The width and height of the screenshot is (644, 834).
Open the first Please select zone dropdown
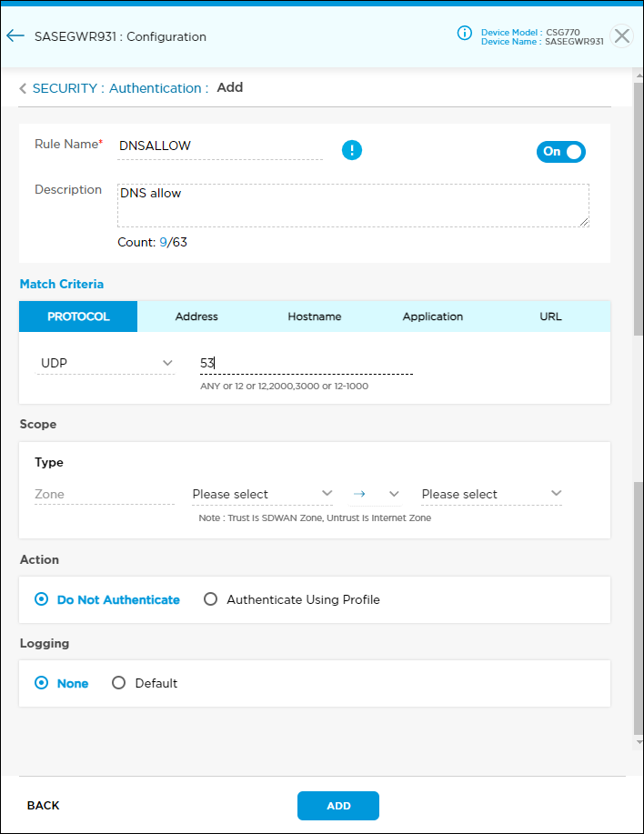[262, 494]
